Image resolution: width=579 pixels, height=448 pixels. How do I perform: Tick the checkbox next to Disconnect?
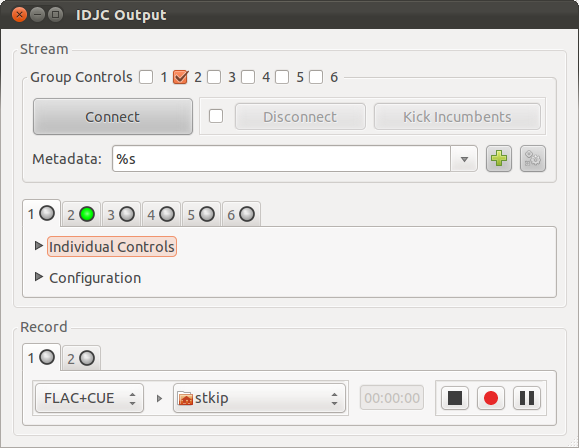(216, 116)
